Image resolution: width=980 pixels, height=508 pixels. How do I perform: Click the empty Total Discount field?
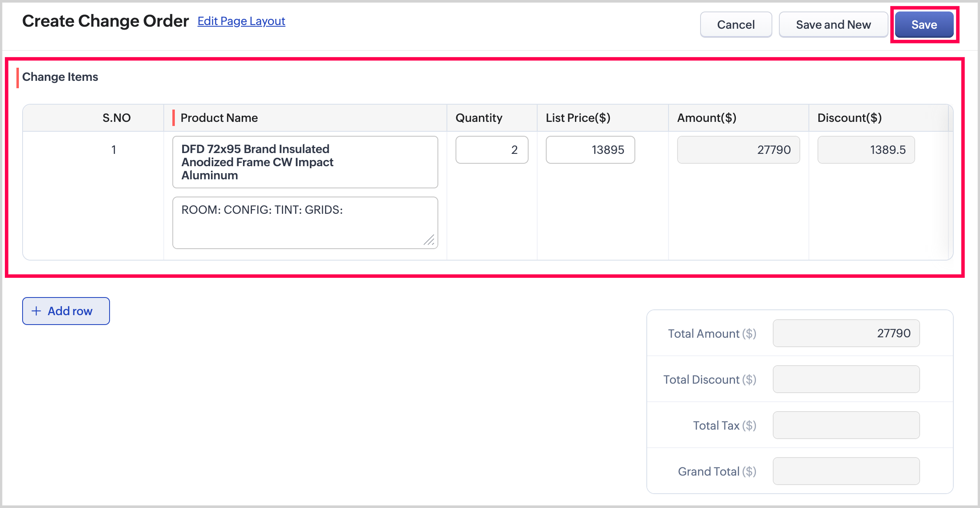tap(846, 379)
